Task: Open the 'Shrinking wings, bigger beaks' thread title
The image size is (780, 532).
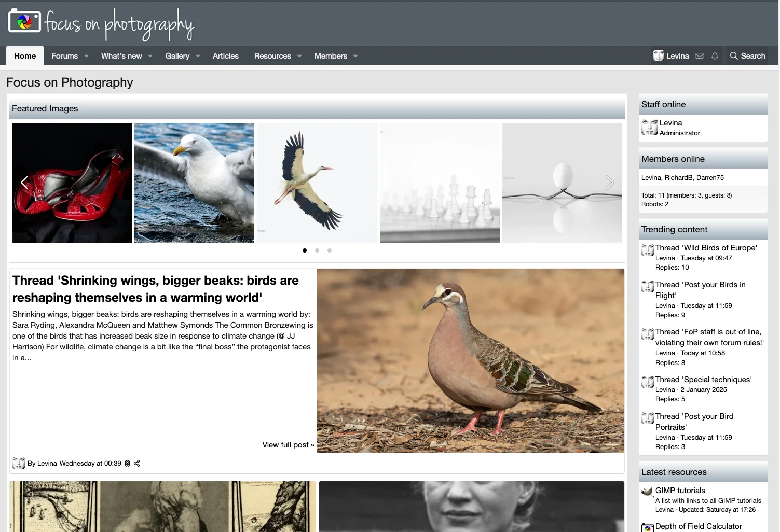Action: pos(156,289)
